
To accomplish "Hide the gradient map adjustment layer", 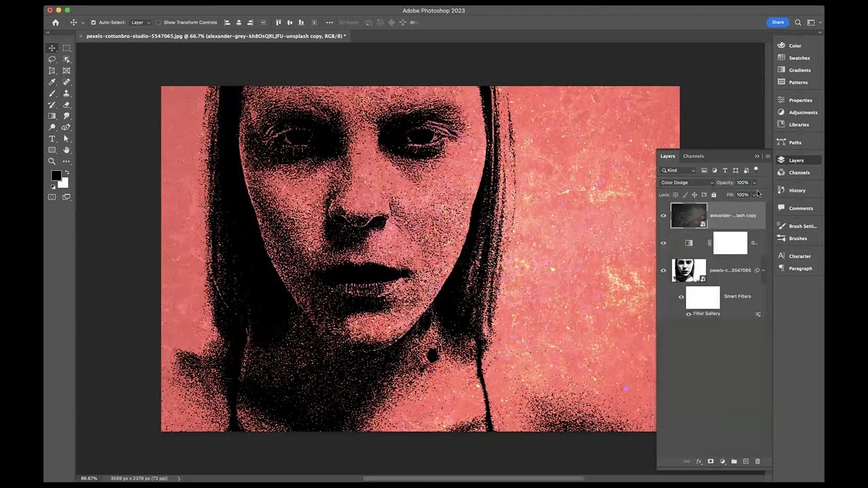I will 663,243.
